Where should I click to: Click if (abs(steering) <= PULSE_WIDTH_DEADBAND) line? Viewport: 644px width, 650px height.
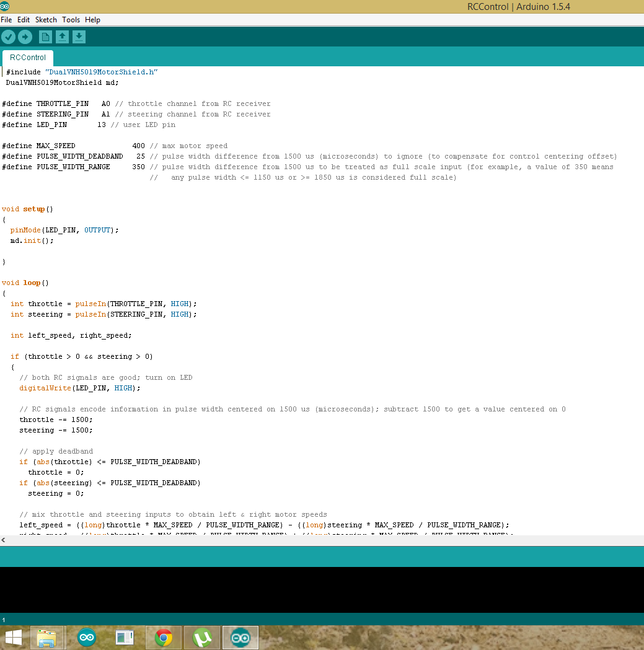pos(110,483)
